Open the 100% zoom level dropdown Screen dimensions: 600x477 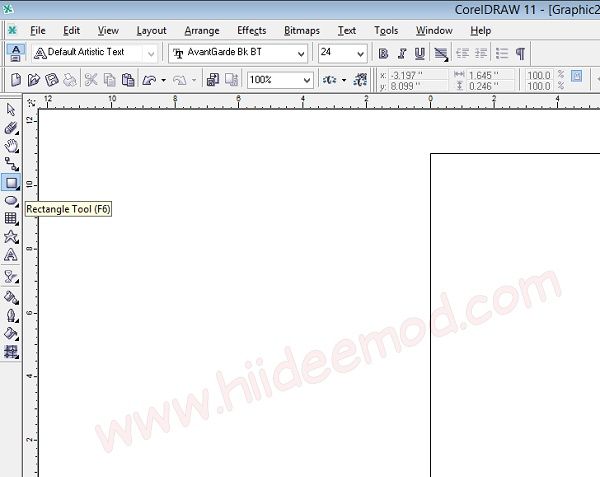(307, 80)
